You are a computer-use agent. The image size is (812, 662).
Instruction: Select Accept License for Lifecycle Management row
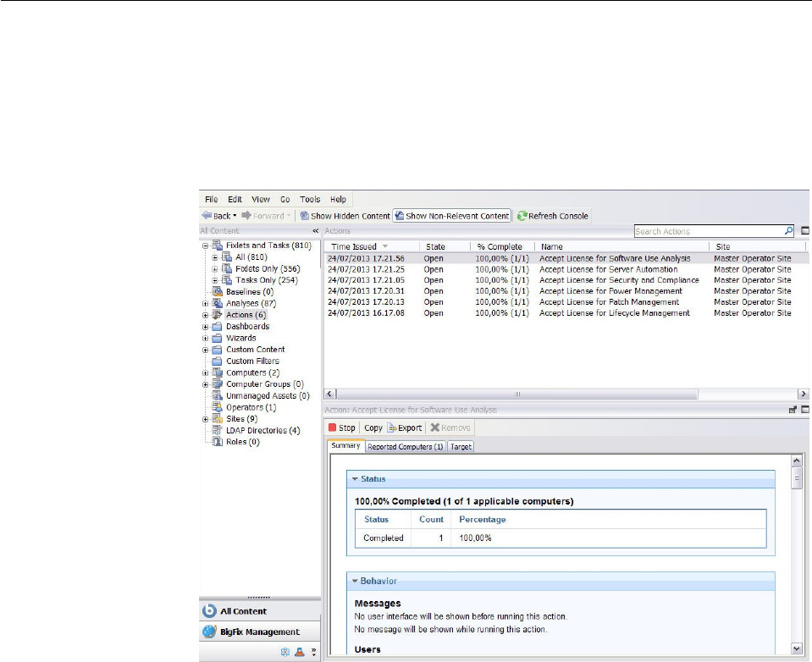[x=565, y=312]
